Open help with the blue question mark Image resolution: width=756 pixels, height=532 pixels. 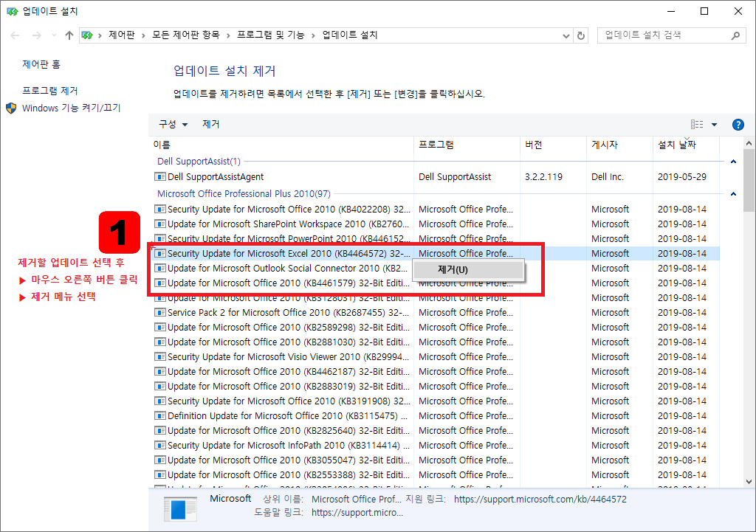coord(738,125)
